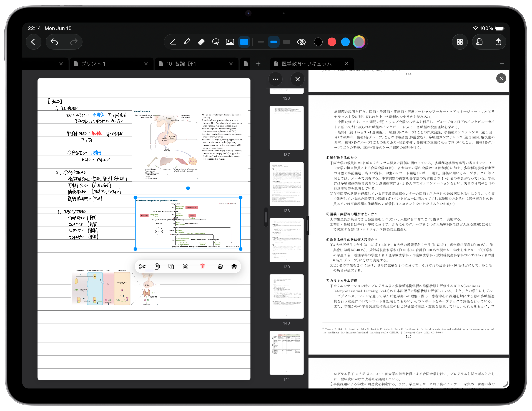Redo the undone action
Viewport: 532px width, 411px height.
click(74, 42)
